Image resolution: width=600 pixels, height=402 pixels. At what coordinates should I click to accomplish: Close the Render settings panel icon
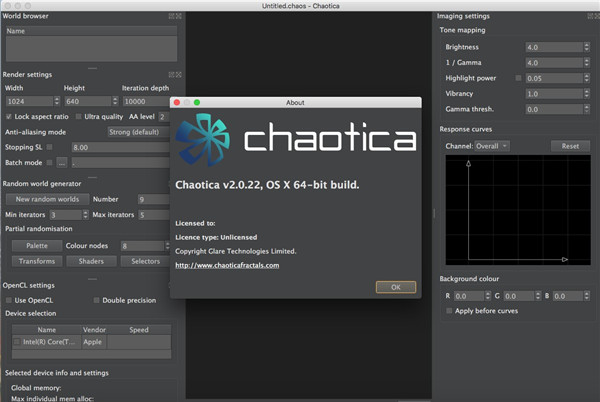179,75
